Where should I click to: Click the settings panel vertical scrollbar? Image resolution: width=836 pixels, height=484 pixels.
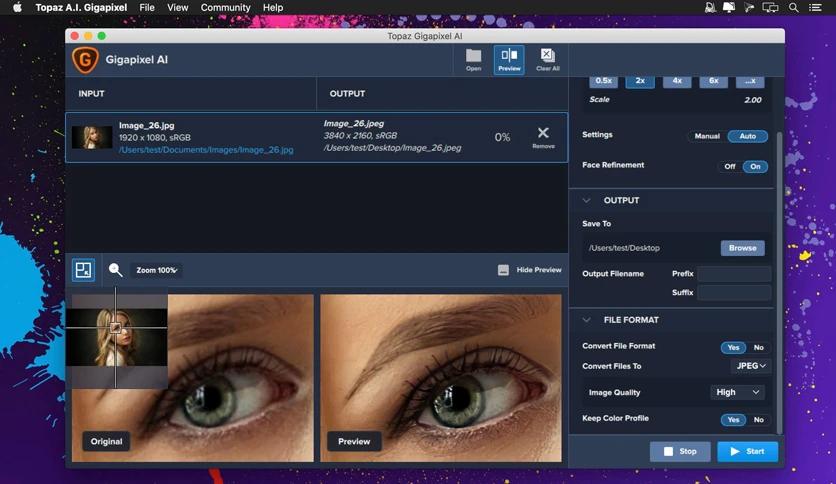(779, 283)
